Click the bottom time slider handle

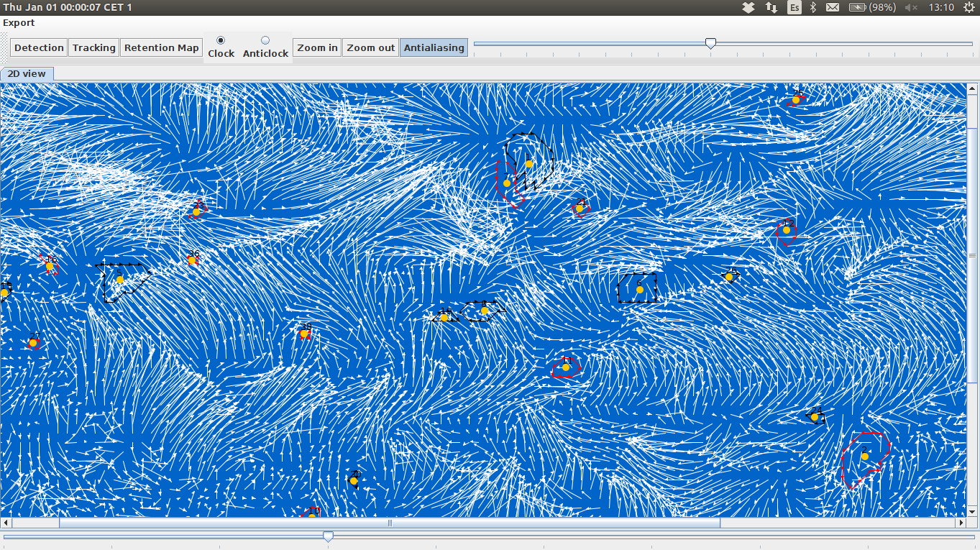pos(328,536)
